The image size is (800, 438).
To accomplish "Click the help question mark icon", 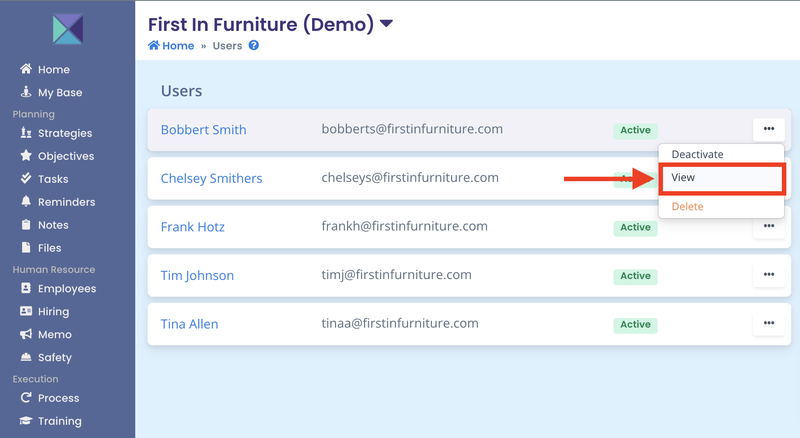I will coord(254,46).
